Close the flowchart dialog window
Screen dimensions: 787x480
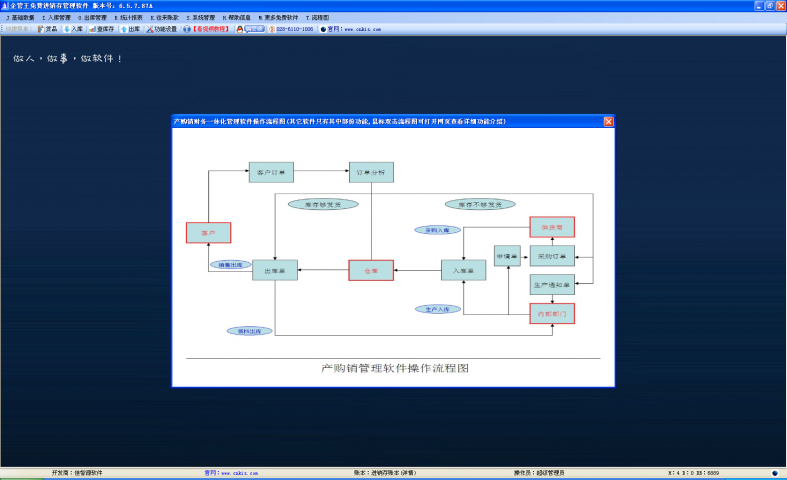click(x=608, y=121)
